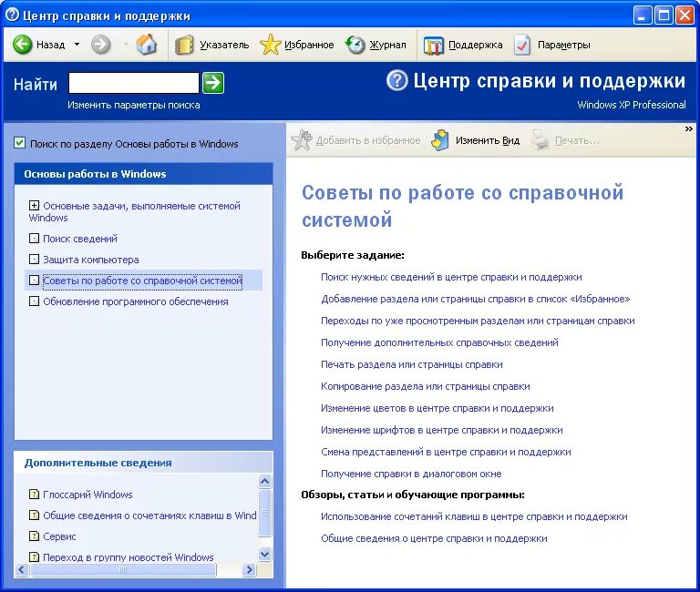Go to Home page house icon
700x592 pixels.
[147, 44]
